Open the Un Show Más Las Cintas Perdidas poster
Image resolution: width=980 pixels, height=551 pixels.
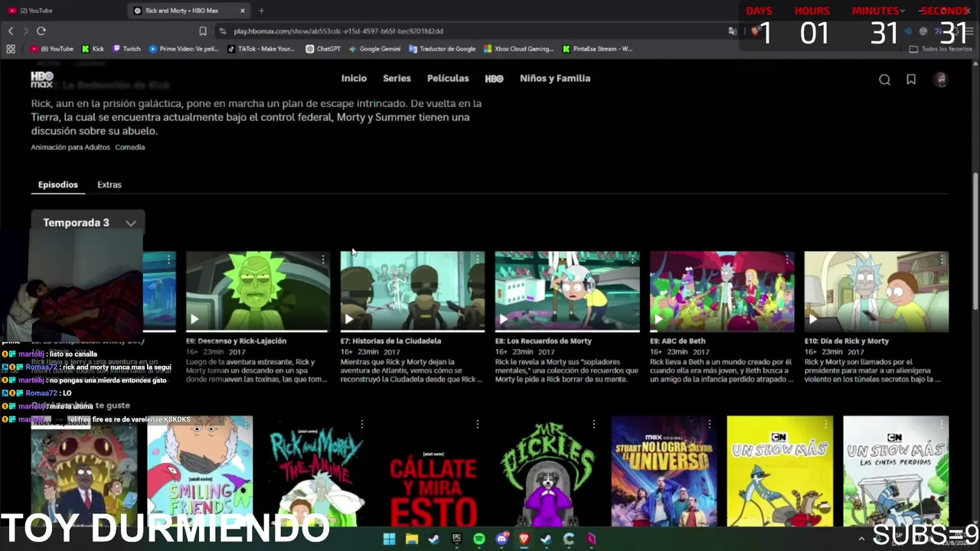click(896, 471)
